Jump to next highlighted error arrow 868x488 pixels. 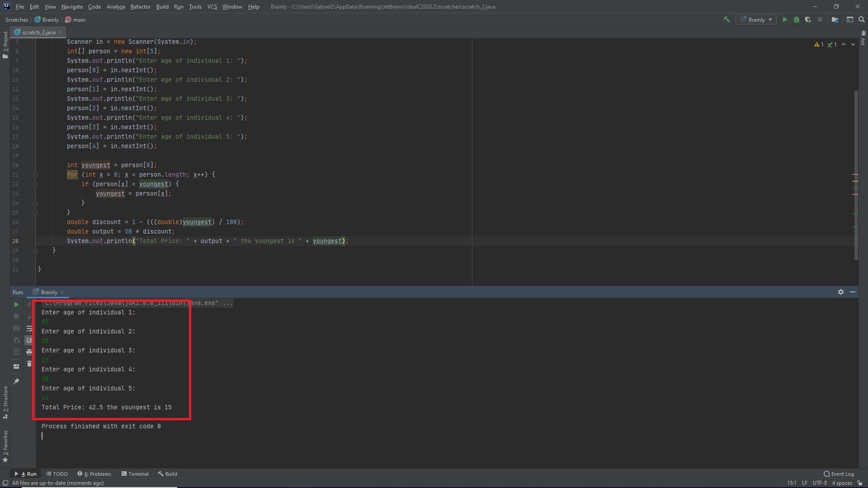click(853, 44)
